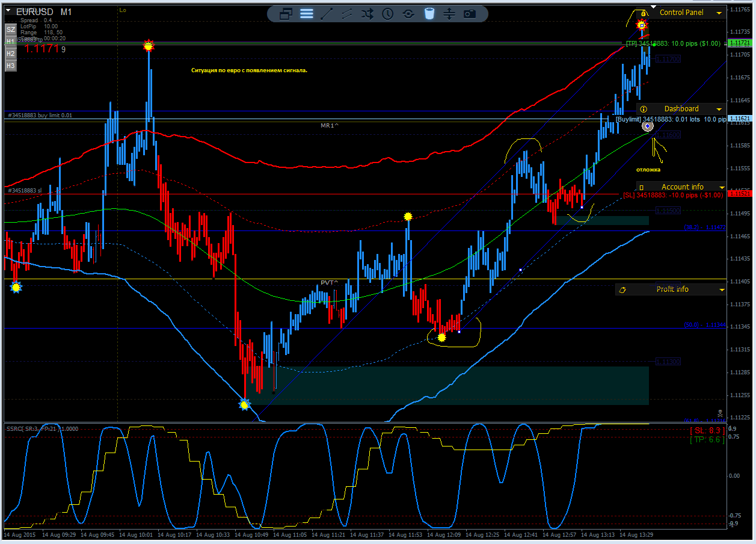
Task: Click the info icon beside Dashboard
Action: pos(644,109)
